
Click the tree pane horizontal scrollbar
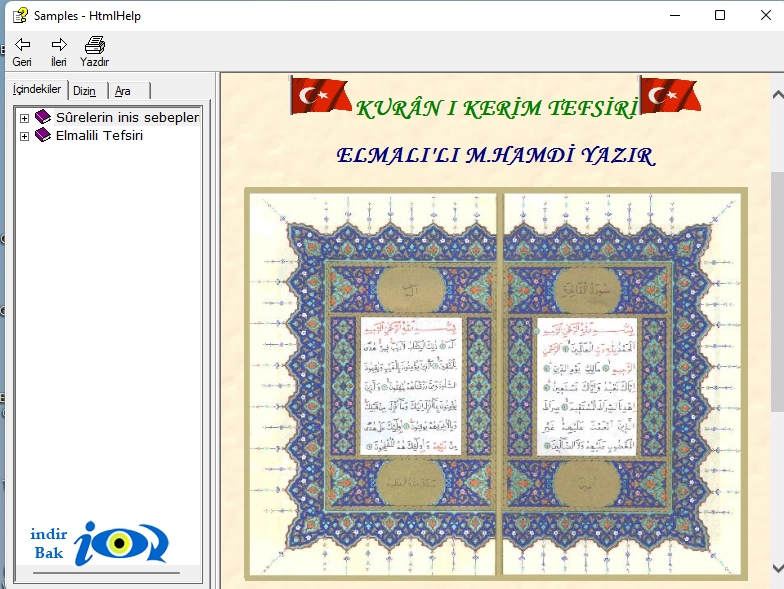point(107,573)
